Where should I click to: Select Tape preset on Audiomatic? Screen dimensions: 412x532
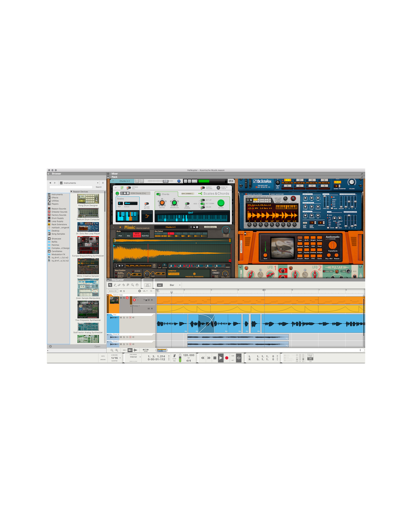[300, 238]
